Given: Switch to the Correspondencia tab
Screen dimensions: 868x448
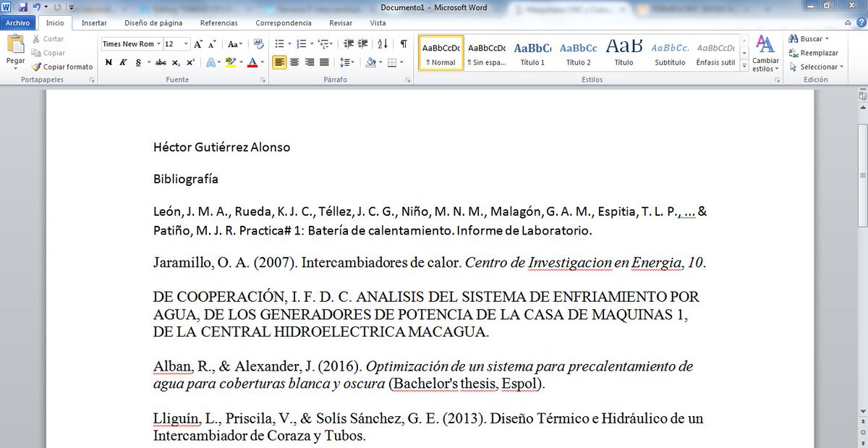Looking at the screenshot, I should click(284, 23).
